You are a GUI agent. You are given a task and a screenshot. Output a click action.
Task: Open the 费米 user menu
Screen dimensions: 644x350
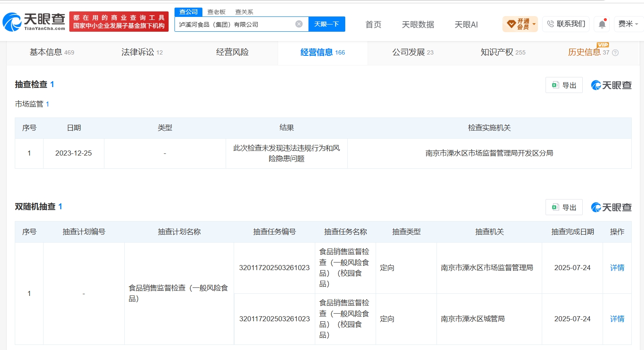tap(628, 24)
